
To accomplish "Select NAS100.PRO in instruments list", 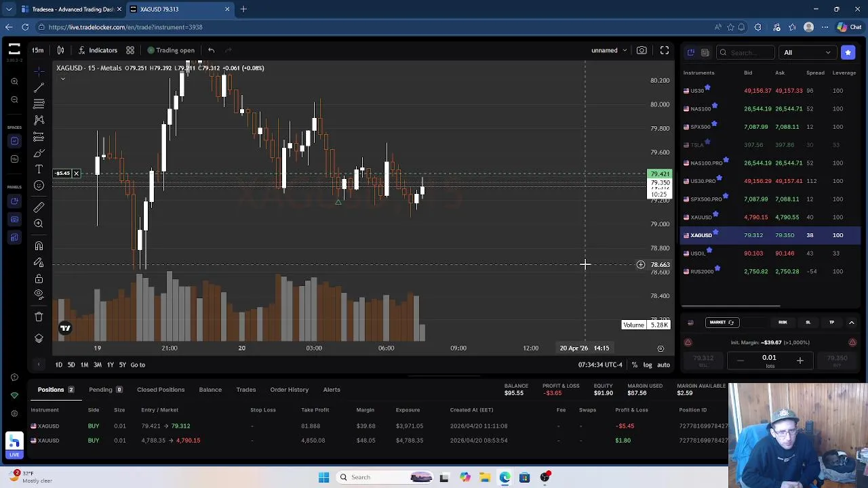I will pyautogui.click(x=770, y=163).
